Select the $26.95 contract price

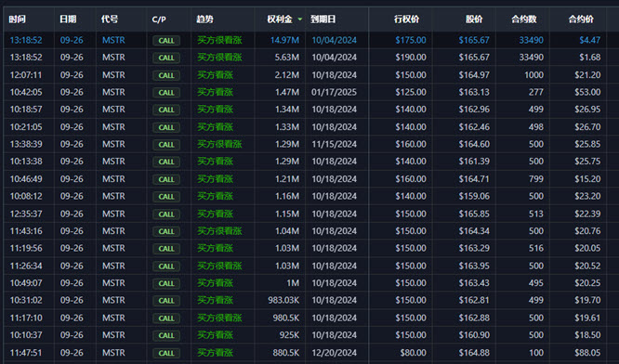(x=587, y=110)
